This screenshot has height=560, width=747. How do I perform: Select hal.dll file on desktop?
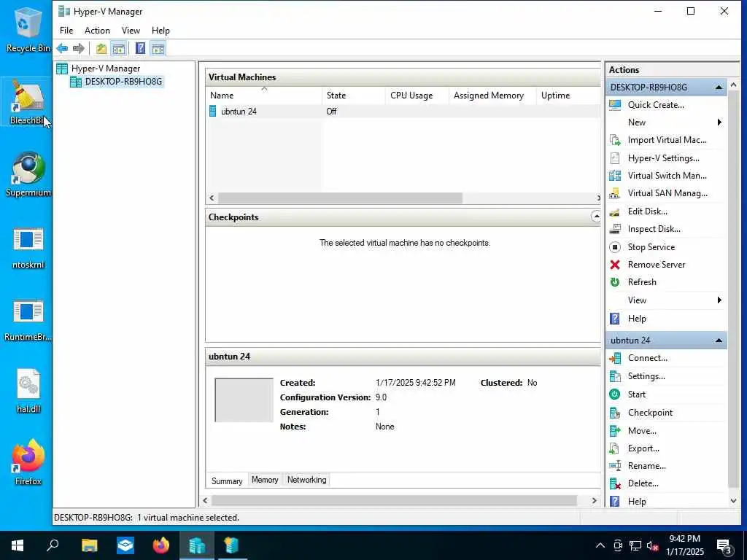[28, 391]
